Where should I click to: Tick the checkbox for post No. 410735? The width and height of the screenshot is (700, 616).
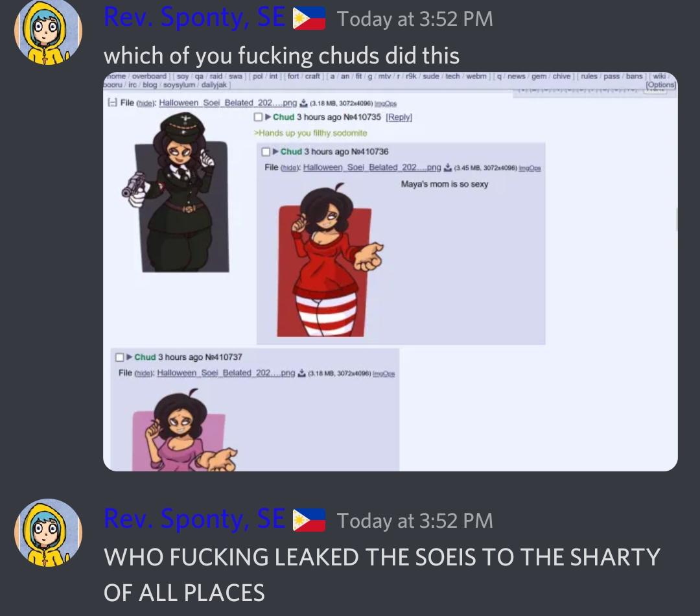point(258,117)
